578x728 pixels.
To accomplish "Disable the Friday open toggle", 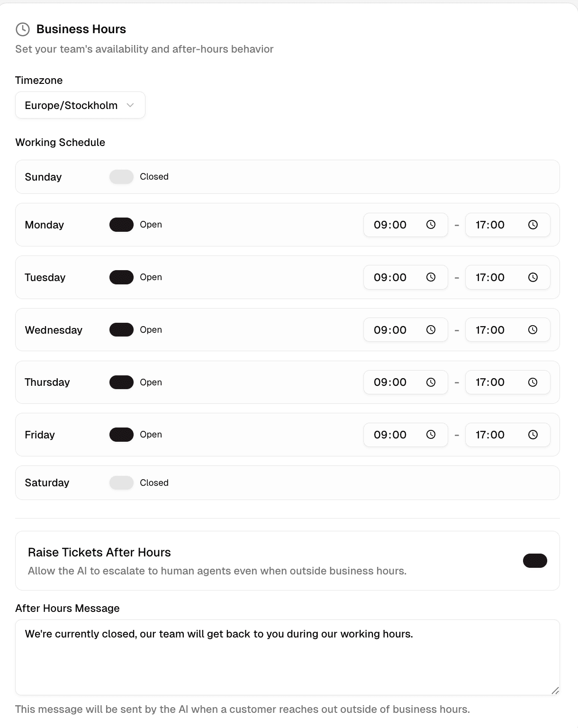I will (121, 435).
